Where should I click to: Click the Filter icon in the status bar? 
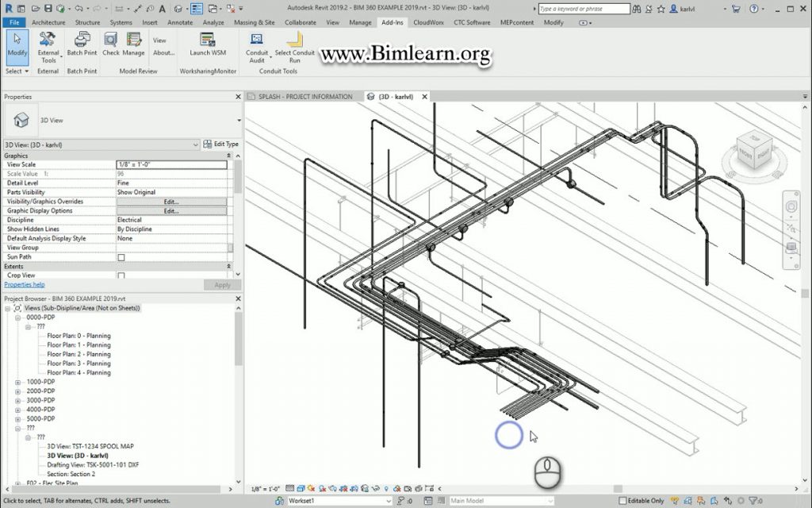pyautogui.click(x=755, y=501)
